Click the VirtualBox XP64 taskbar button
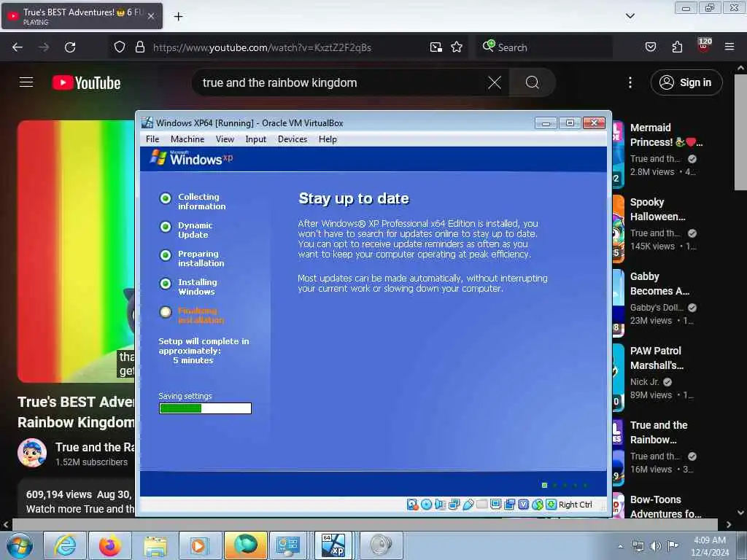This screenshot has height=560, width=747. [333, 545]
